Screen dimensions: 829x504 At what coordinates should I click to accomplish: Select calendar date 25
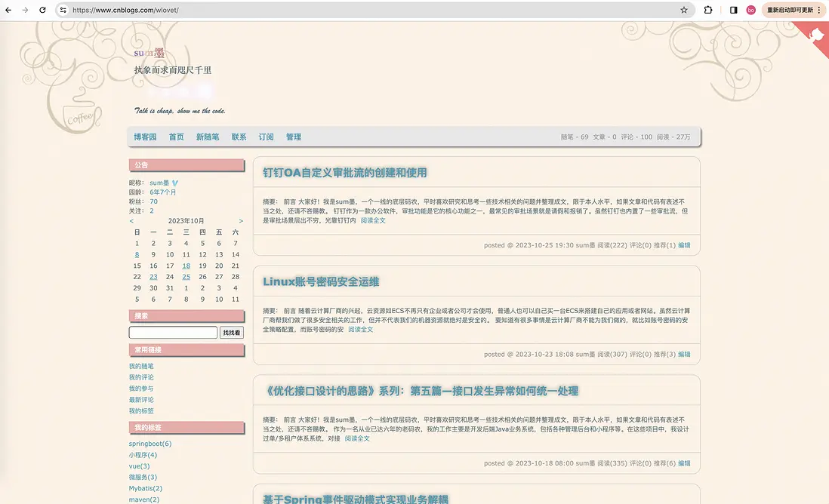coord(186,277)
